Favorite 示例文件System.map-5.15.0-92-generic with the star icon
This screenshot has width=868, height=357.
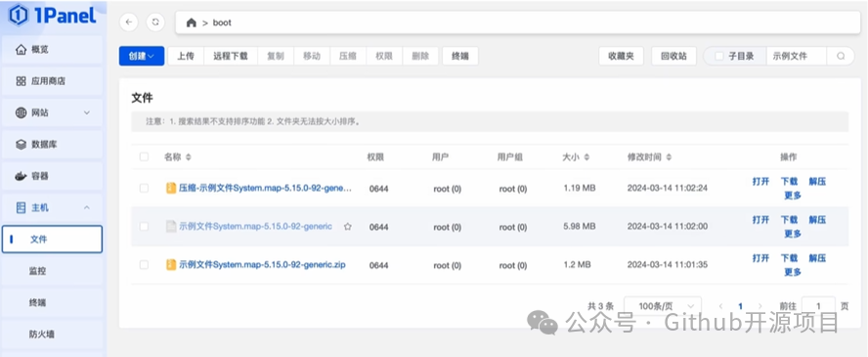(x=348, y=226)
